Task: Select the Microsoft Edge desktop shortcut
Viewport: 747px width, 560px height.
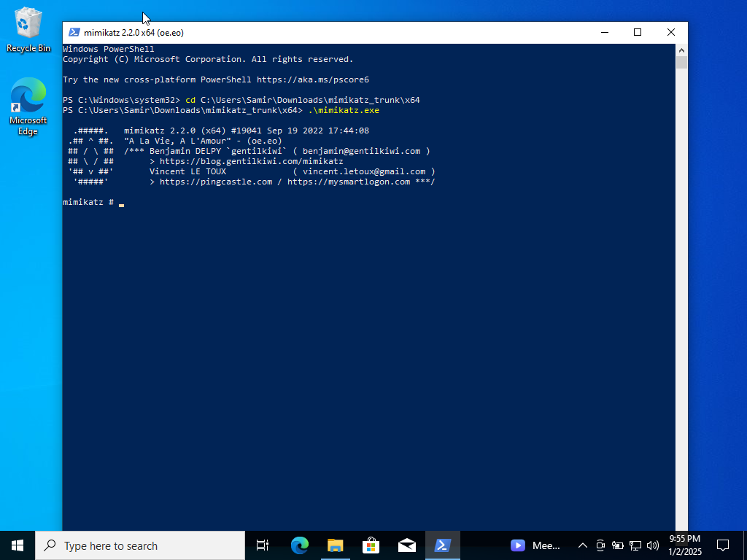Action: [x=28, y=106]
